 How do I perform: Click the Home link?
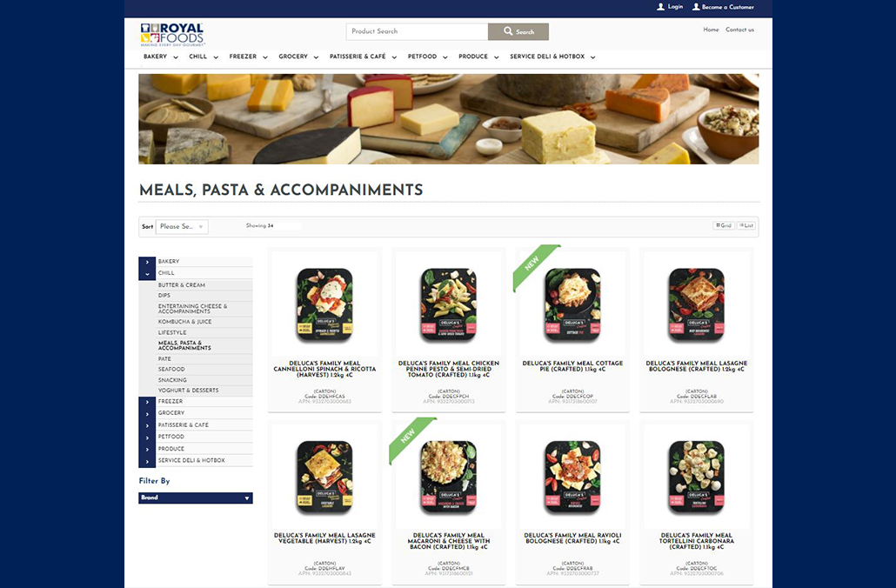click(x=711, y=30)
